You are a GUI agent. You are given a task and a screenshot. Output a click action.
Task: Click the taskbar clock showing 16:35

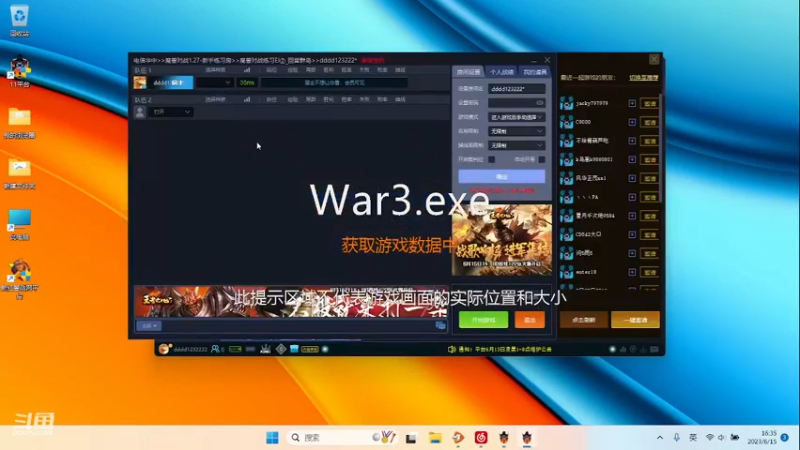pyautogui.click(x=763, y=437)
